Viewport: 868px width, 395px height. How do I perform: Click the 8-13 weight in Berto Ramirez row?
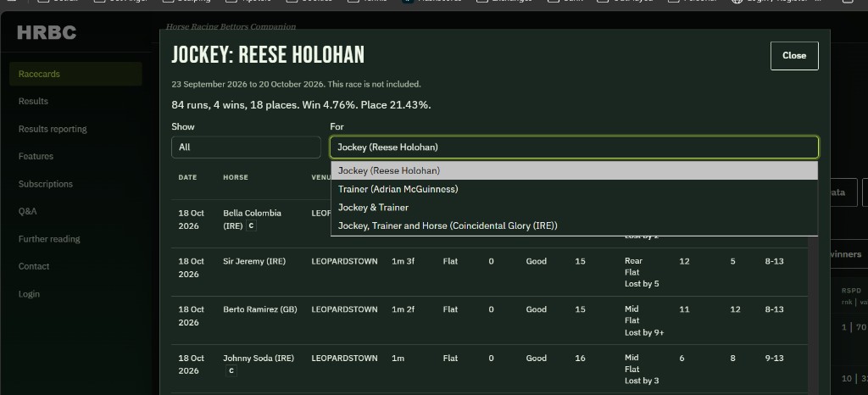pos(774,309)
